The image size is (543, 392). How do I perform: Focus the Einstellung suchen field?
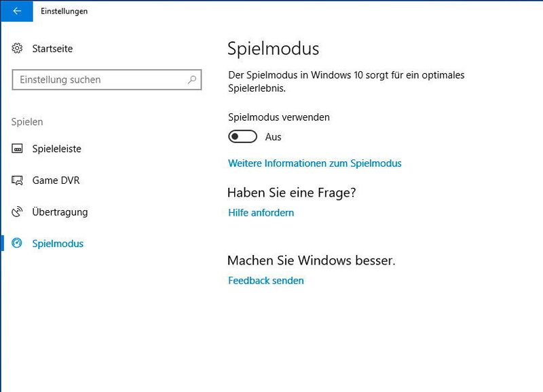pyautogui.click(x=107, y=79)
